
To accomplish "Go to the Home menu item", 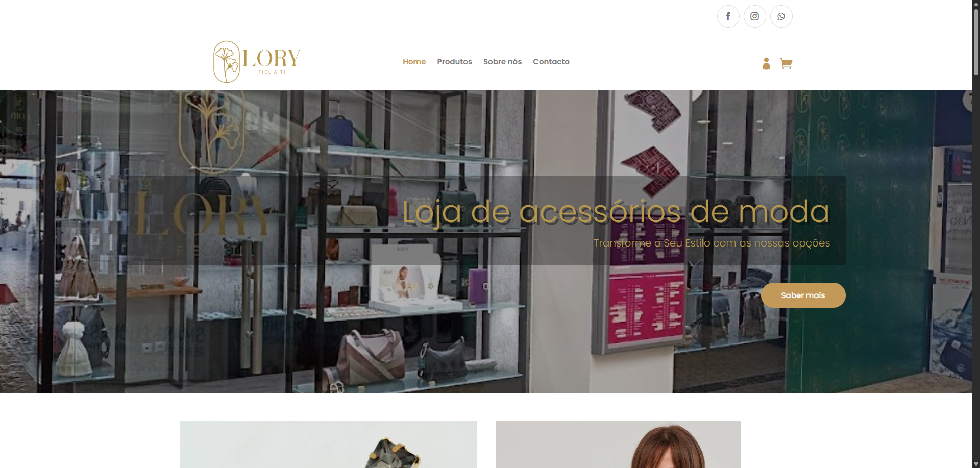I will (414, 62).
